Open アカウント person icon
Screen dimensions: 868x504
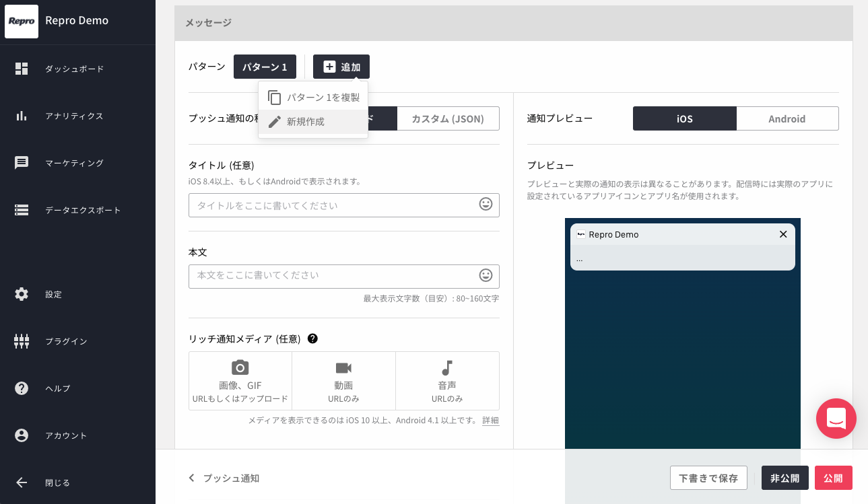(x=22, y=435)
